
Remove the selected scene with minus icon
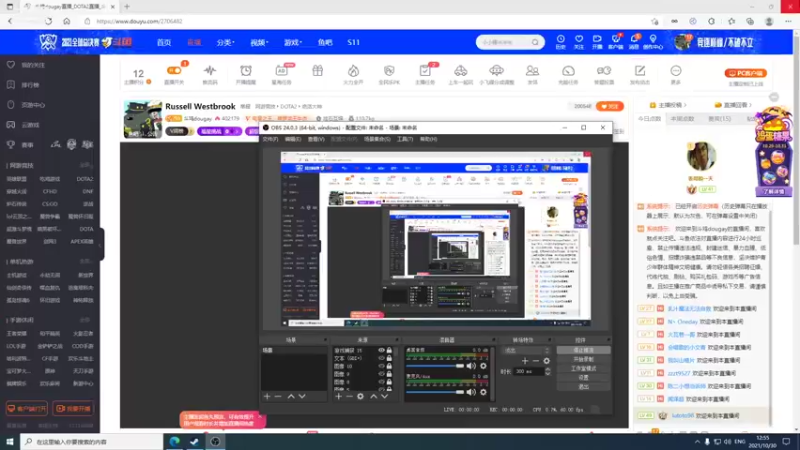pos(278,396)
